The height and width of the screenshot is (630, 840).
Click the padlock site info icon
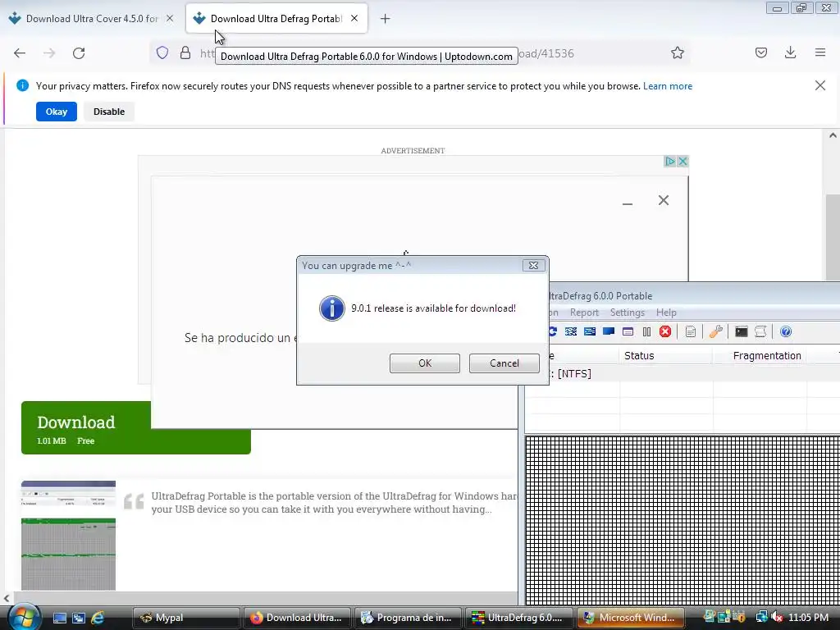(185, 52)
